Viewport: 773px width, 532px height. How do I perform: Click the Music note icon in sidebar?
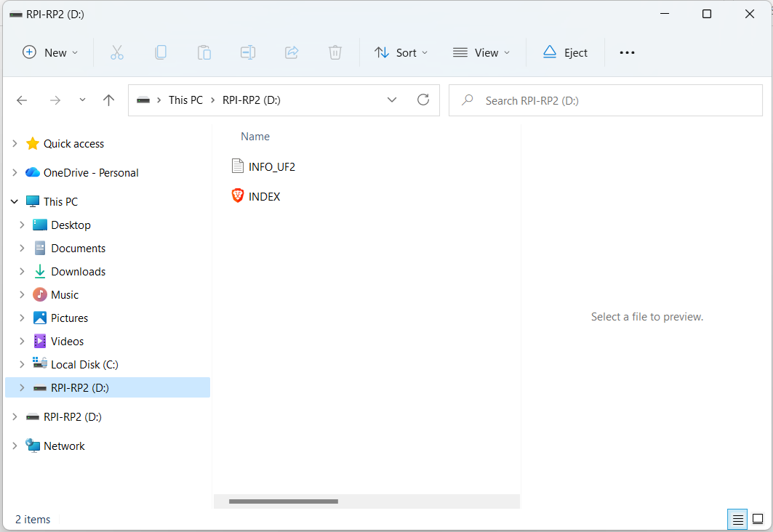pos(40,294)
